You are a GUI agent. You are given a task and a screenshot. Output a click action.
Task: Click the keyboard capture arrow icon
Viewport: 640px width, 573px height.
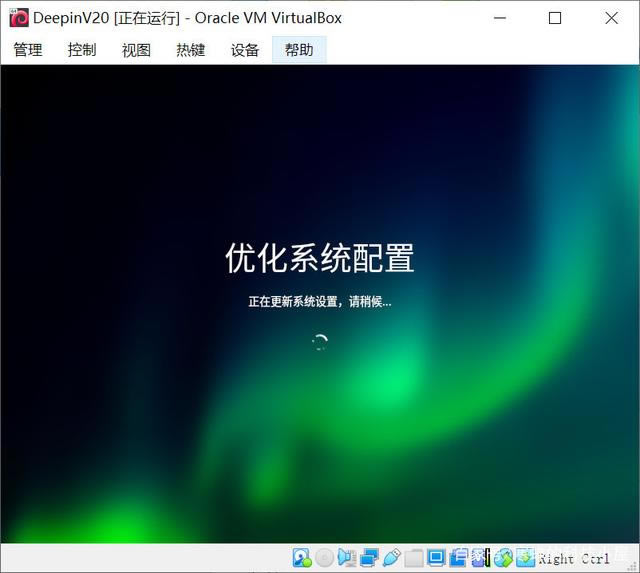(526, 558)
